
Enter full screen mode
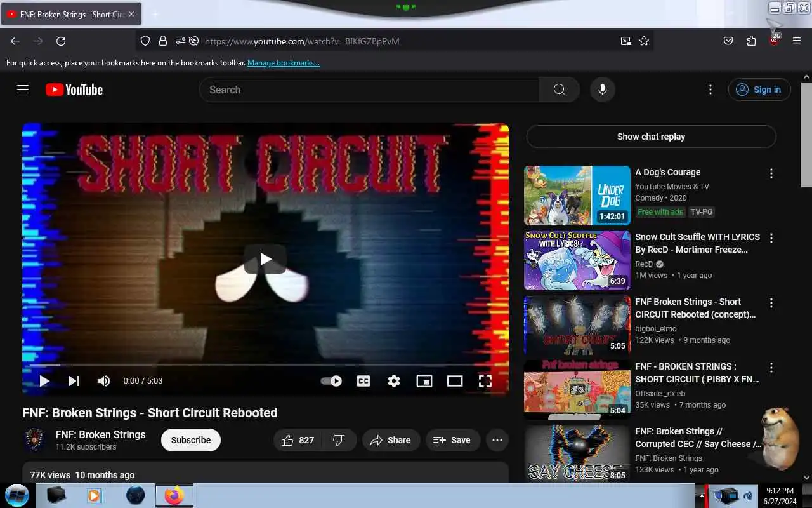tap(485, 381)
